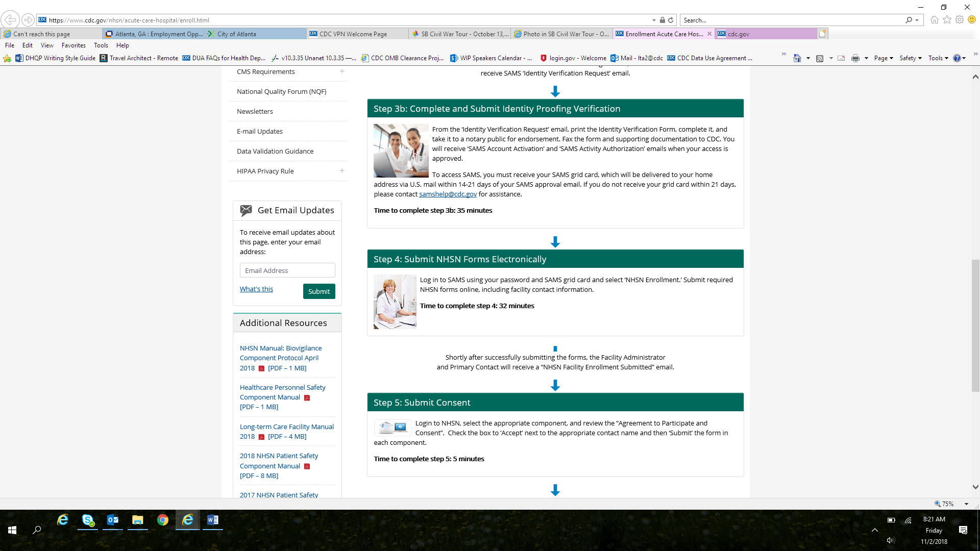Click the RSS feeds icon
The width and height of the screenshot is (980, 551).
[x=820, y=58]
